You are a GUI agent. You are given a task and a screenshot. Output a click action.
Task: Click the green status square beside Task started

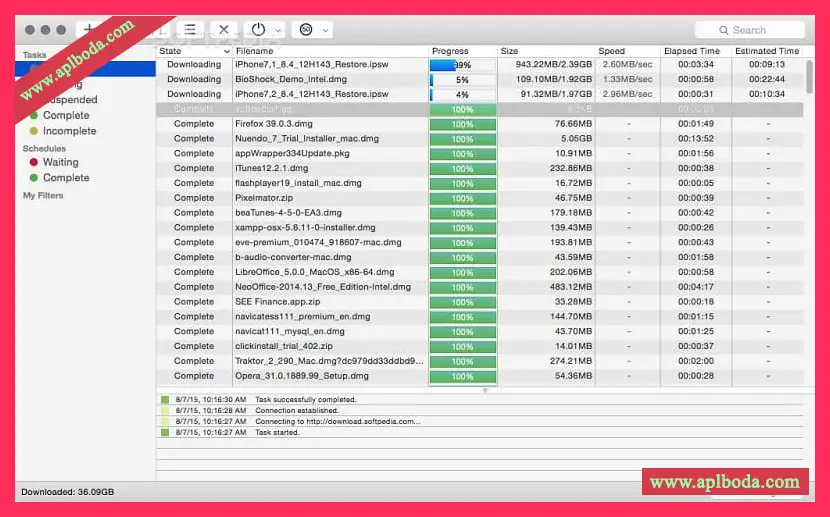point(165,432)
